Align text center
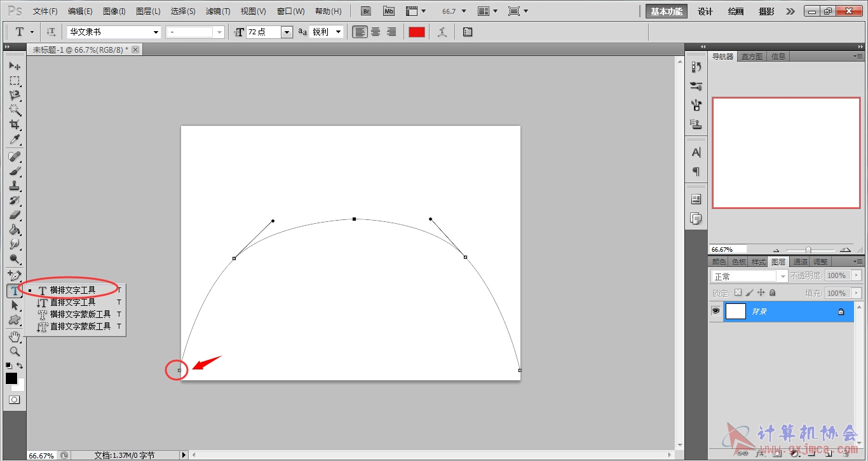The image size is (868, 461). pyautogui.click(x=376, y=32)
